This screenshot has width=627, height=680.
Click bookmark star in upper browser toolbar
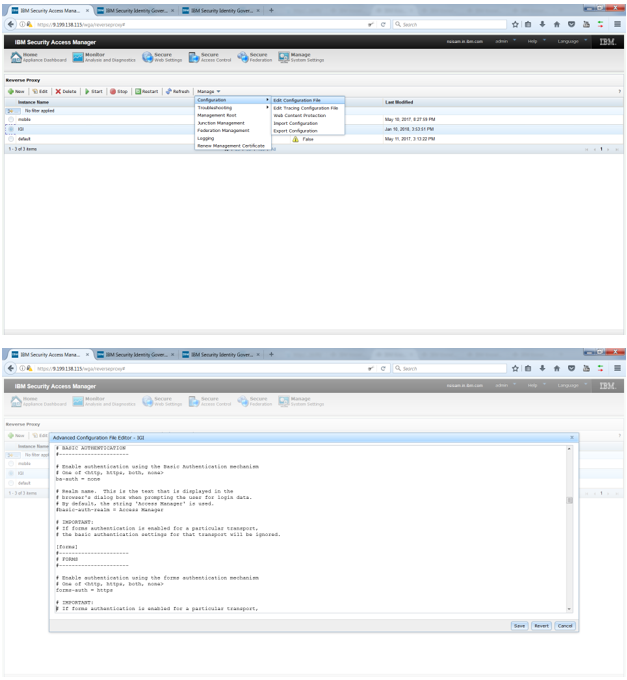point(515,24)
